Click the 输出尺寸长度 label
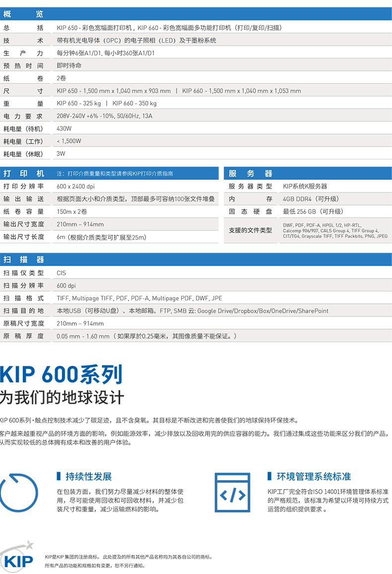The width and height of the screenshot is (392, 574). click(24, 237)
